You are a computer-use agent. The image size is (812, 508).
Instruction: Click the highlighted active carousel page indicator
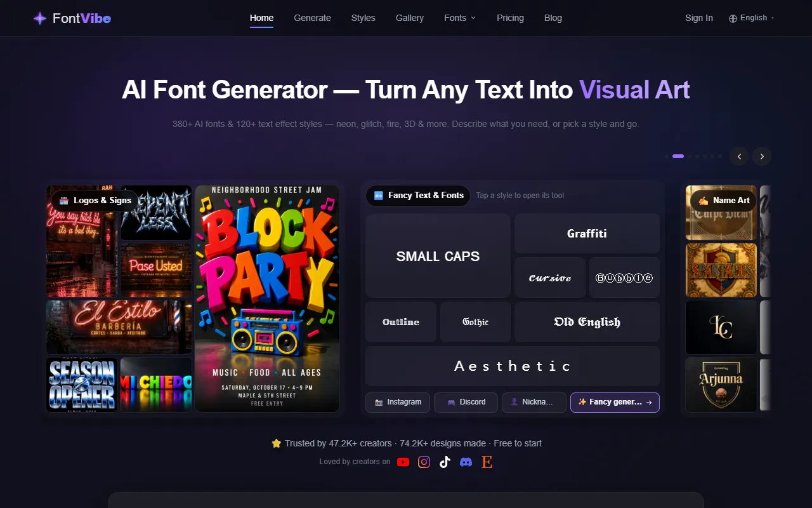pyautogui.click(x=678, y=156)
